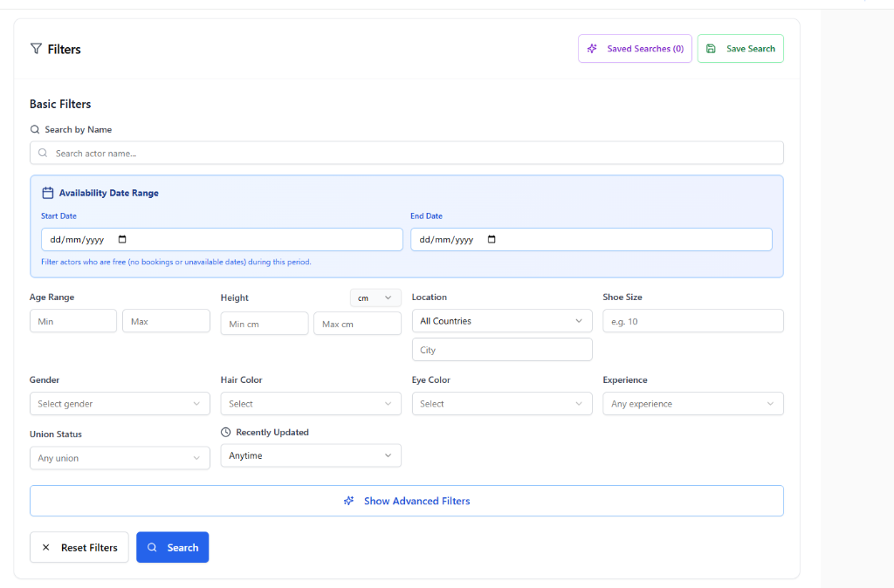Image resolution: width=894 pixels, height=588 pixels.
Task: Click the floppy disk icon in Save Search
Action: pos(711,49)
